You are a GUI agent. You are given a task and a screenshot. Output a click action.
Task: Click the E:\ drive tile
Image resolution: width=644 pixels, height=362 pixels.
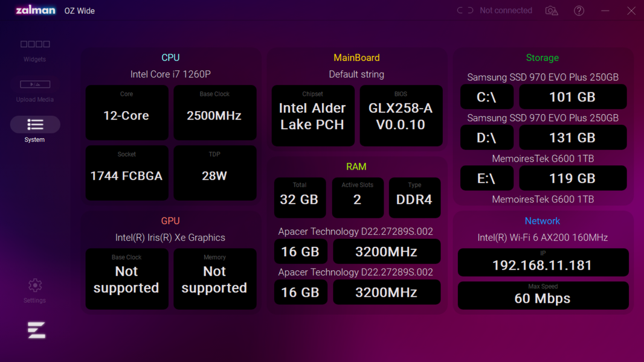pos(487,178)
